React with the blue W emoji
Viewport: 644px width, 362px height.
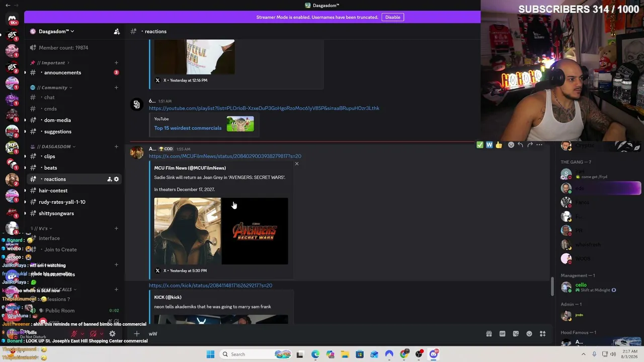point(489,145)
